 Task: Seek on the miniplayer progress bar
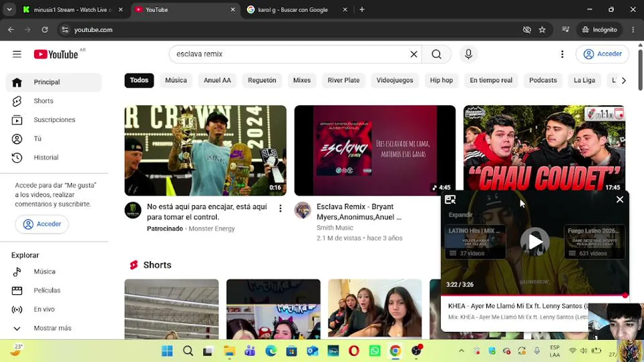point(535,296)
